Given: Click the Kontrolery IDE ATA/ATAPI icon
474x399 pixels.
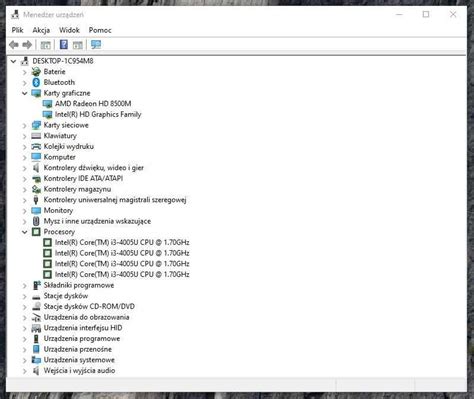Looking at the screenshot, I should click(x=36, y=179).
